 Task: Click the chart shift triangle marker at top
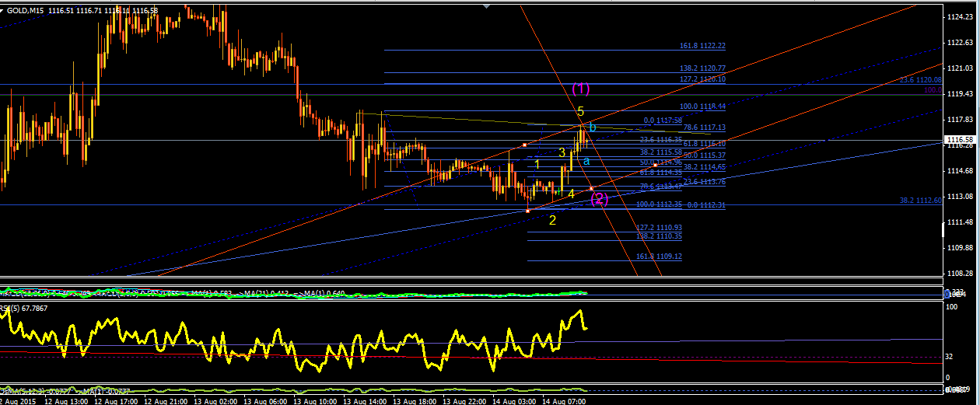point(487,6)
